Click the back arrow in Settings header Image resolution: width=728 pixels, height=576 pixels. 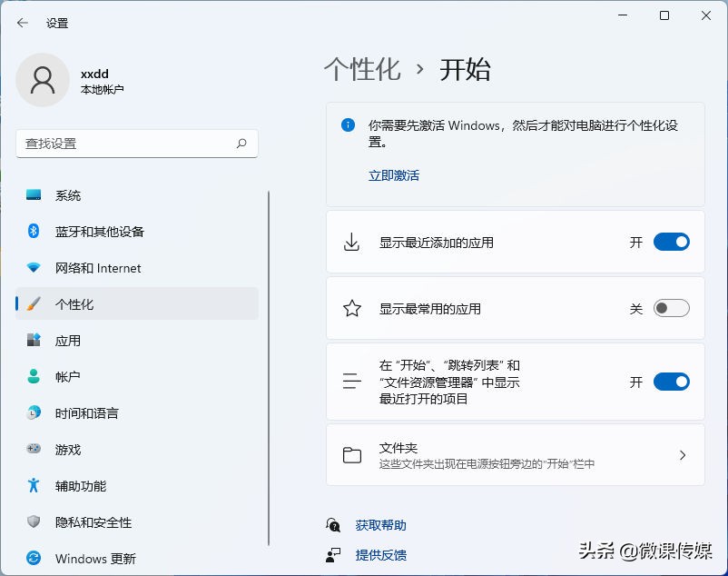pyautogui.click(x=23, y=23)
